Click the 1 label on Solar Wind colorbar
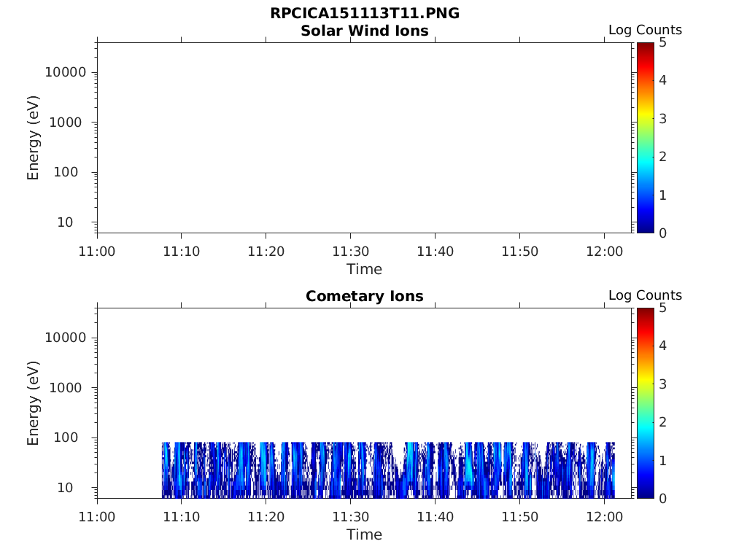The image size is (747, 560). 662,195
